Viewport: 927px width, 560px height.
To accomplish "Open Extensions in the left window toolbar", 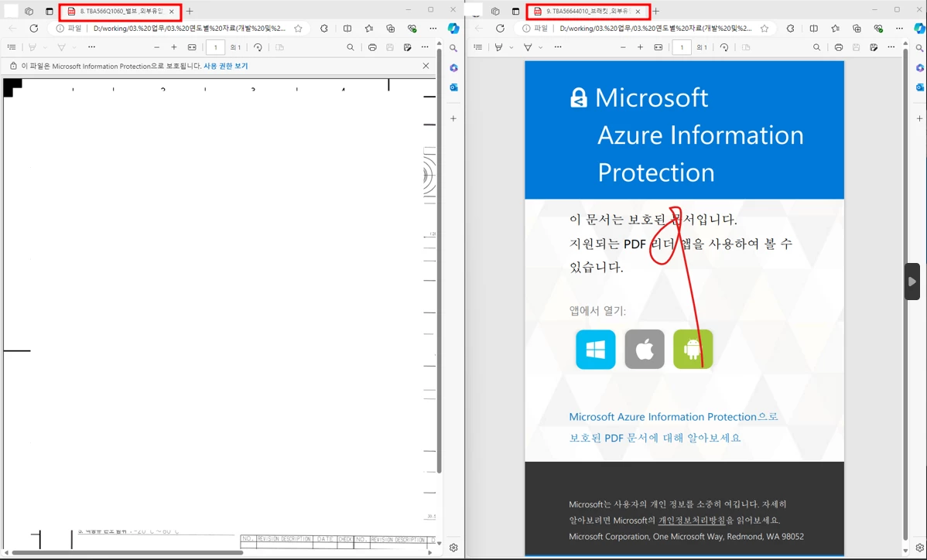I will tap(324, 29).
